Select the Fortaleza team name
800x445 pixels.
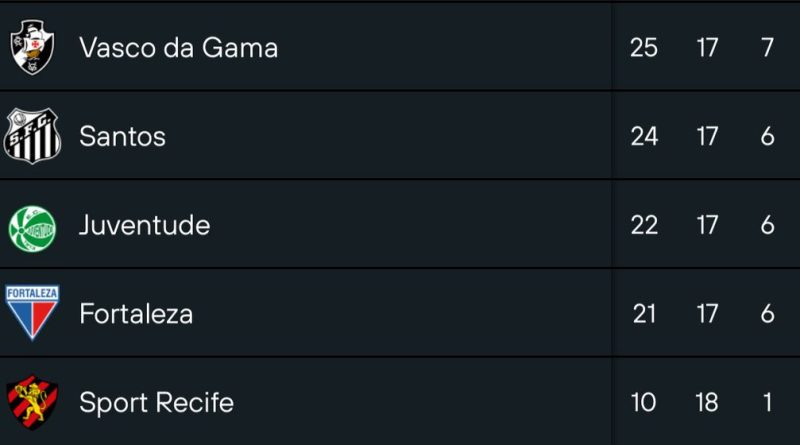pyautogui.click(x=136, y=314)
